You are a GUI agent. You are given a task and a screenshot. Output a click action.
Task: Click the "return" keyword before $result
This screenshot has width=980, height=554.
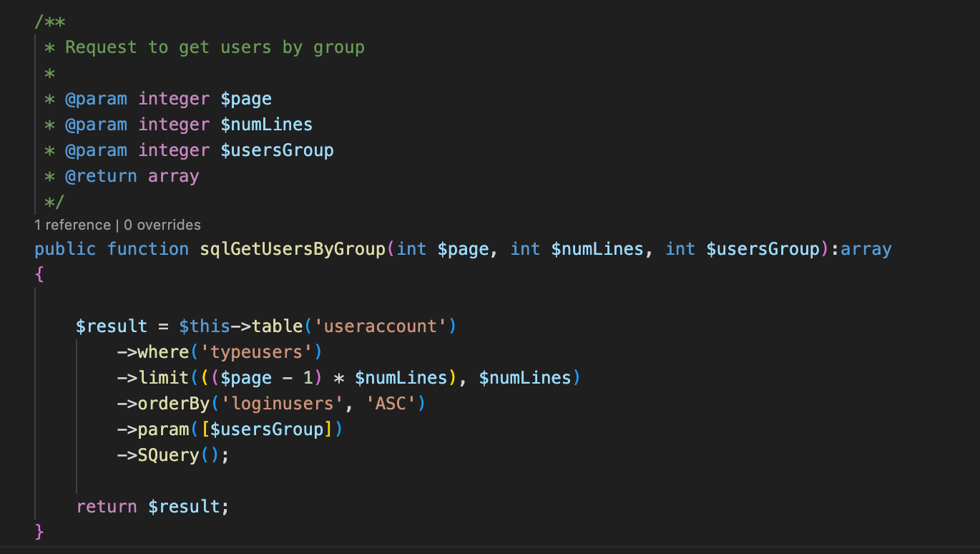(x=107, y=507)
